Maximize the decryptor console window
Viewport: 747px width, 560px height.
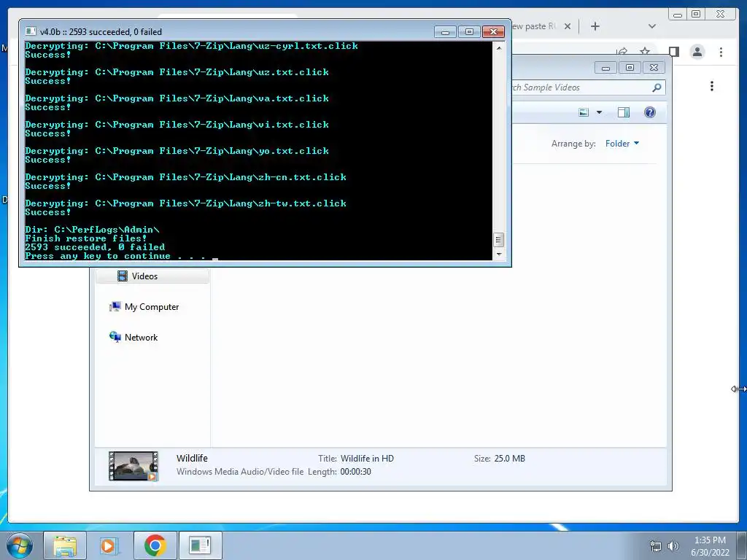pyautogui.click(x=469, y=32)
